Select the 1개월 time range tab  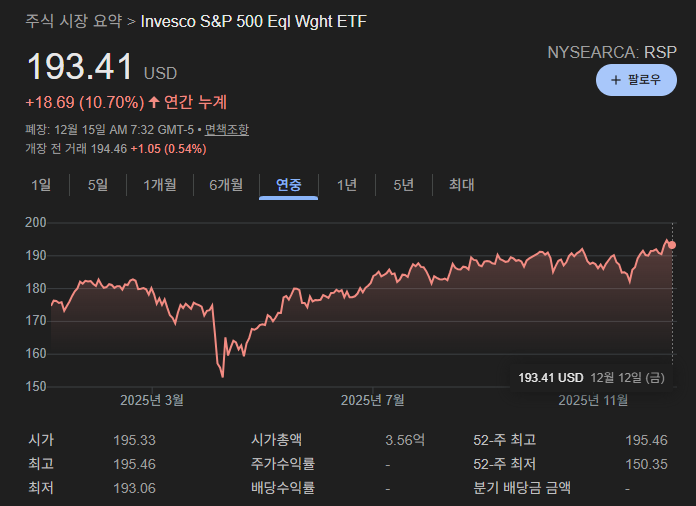pos(160,185)
